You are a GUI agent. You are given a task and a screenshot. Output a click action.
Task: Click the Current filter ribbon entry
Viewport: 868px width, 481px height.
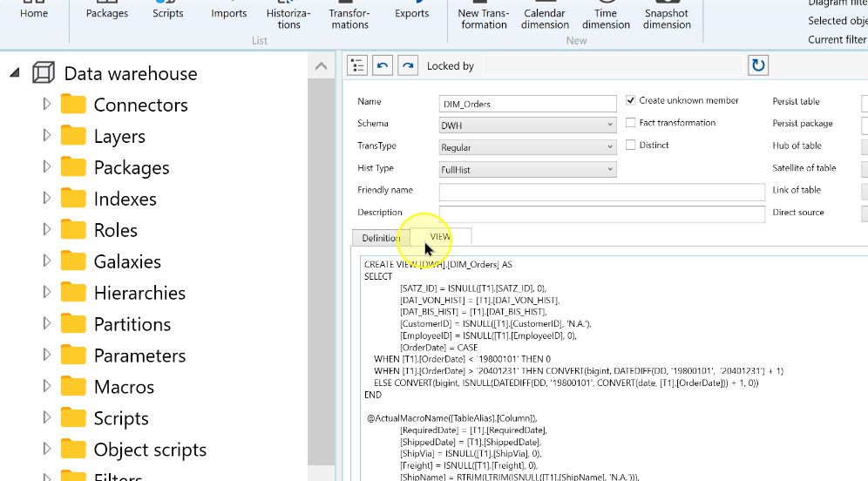point(837,40)
